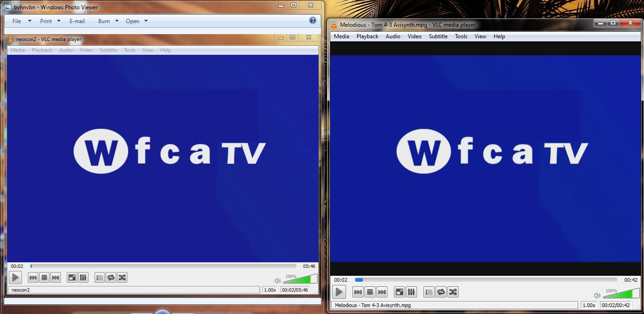Click the 1.00x playback speed in Melodious VLC
Screen dimensions: 644x314
coord(589,305)
